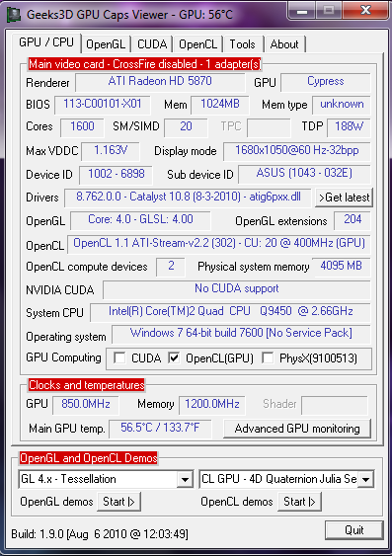
Task: Click the OpenCL compute devices value 2
Action: [x=171, y=267]
